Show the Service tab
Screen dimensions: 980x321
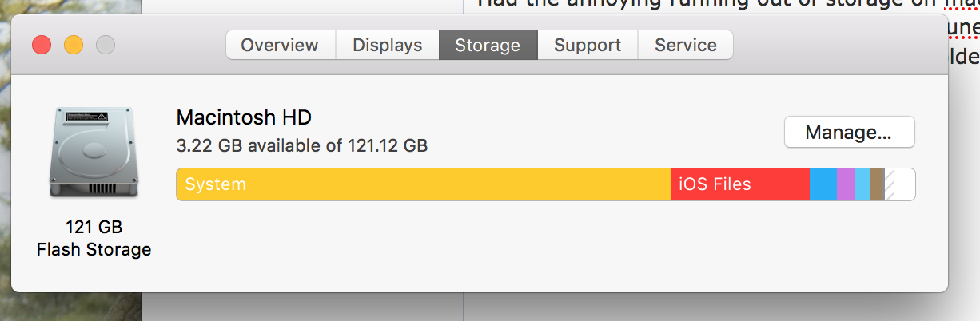click(686, 45)
